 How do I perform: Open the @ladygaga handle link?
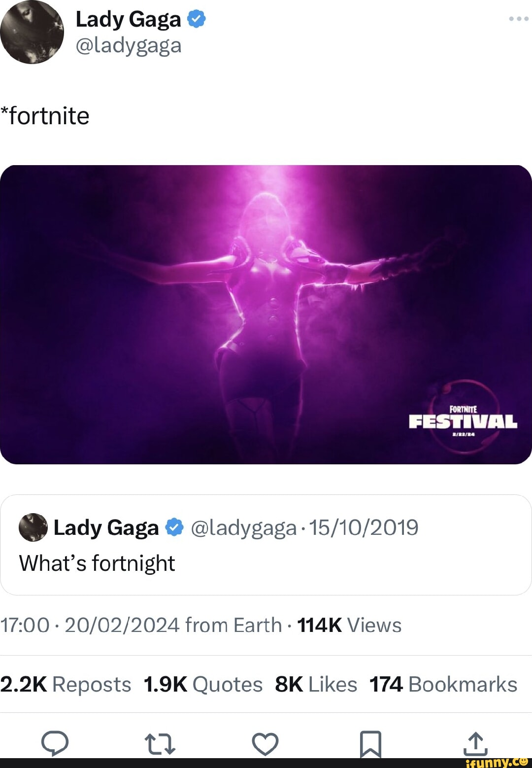point(129,45)
